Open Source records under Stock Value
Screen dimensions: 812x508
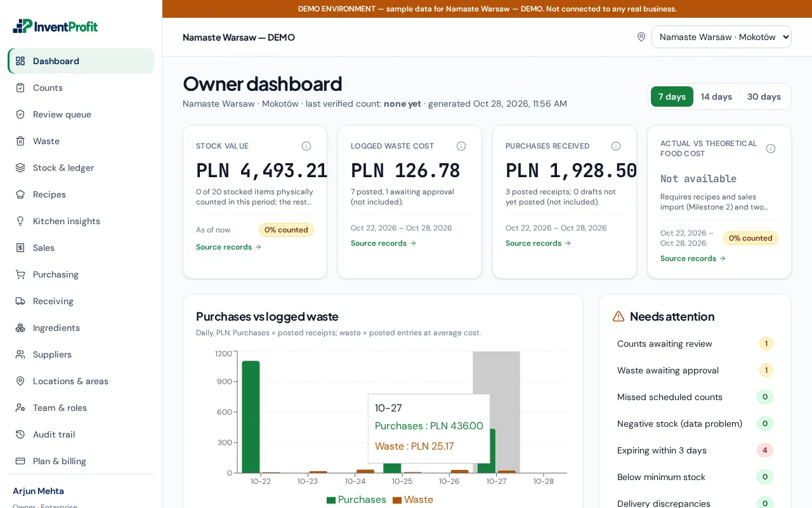229,247
